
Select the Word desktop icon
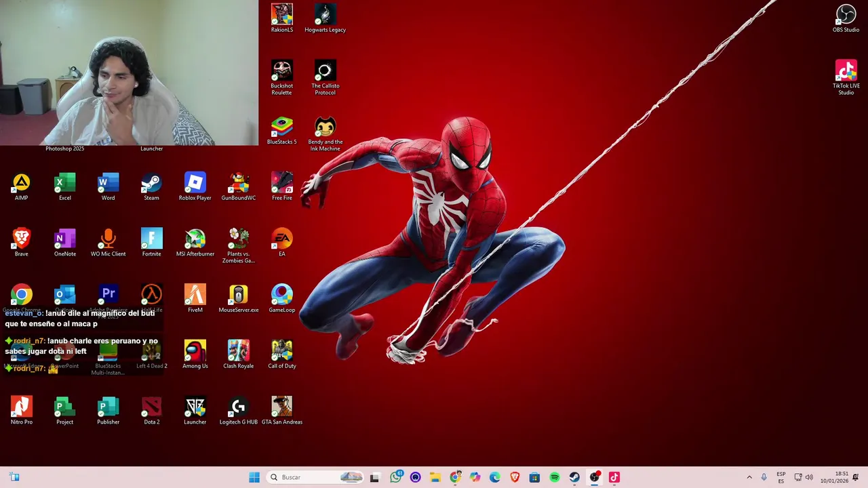(x=108, y=186)
